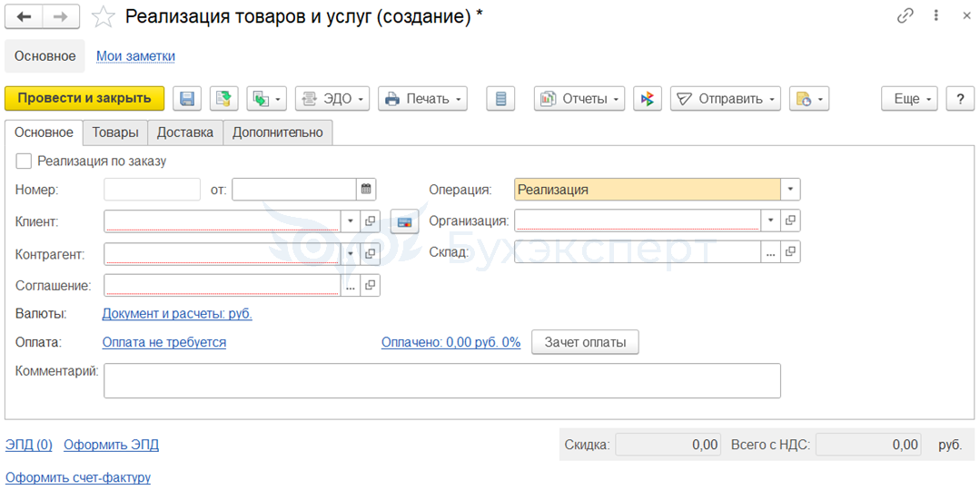Image resolution: width=980 pixels, height=490 pixels.
Task: Click into the Комментарий text field
Action: 441,381
